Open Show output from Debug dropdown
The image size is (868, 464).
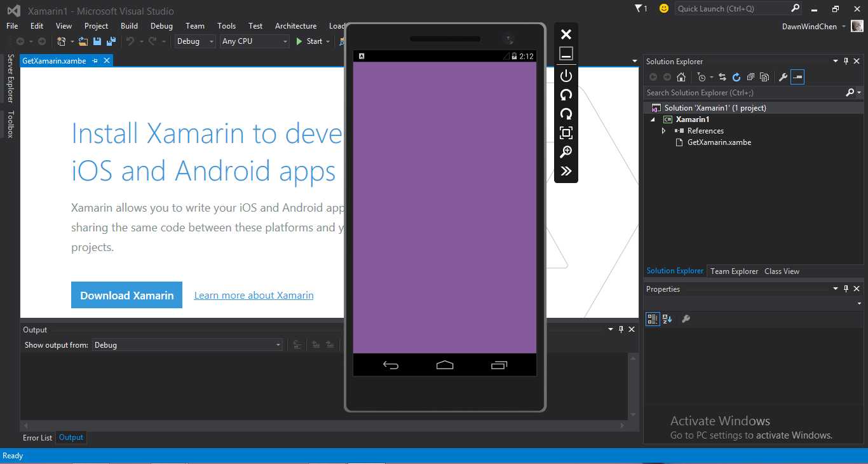tap(187, 345)
